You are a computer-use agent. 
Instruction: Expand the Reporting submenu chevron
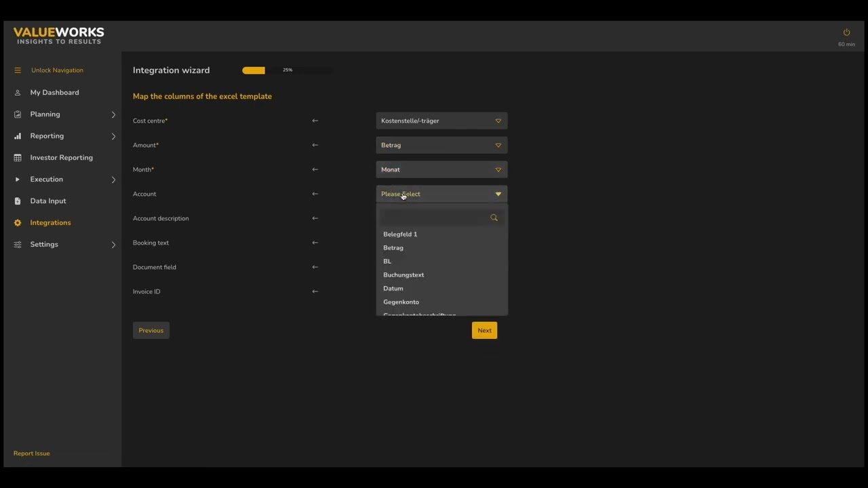[113, 136]
